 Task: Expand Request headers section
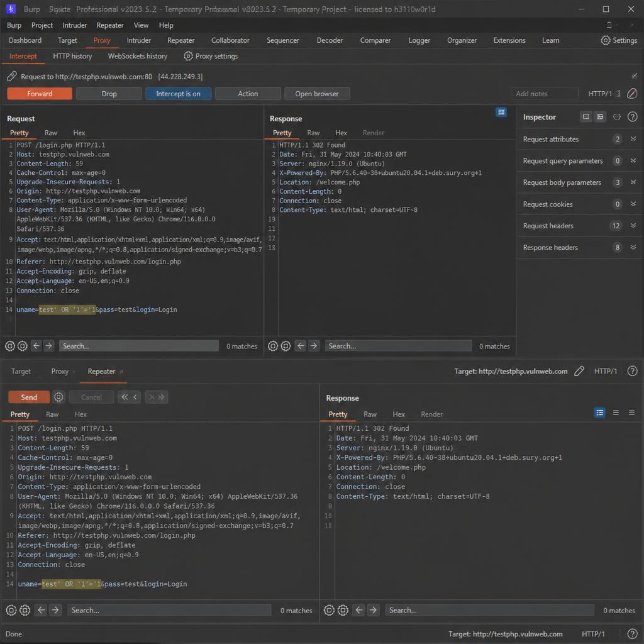coord(633,226)
